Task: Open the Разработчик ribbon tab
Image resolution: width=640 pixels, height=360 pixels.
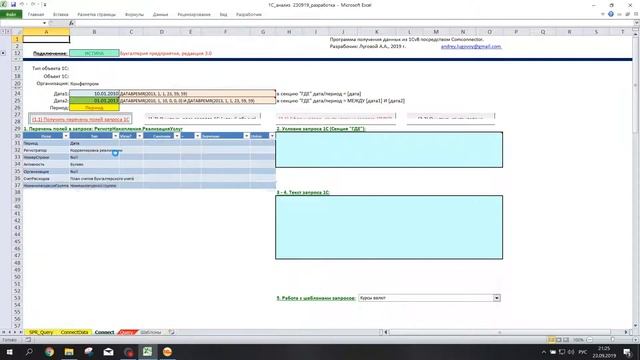Action: (249, 14)
